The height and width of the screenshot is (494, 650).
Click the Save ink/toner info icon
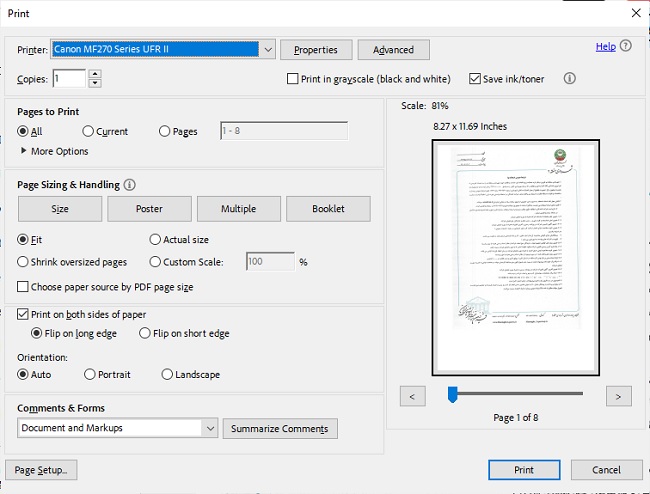(x=570, y=78)
